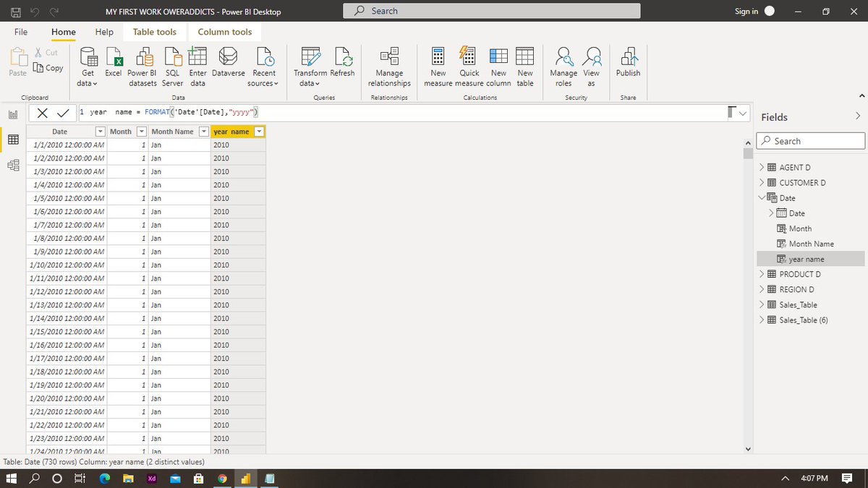Open the Month column filter dropdown
The height and width of the screenshot is (488, 868).
(141, 132)
